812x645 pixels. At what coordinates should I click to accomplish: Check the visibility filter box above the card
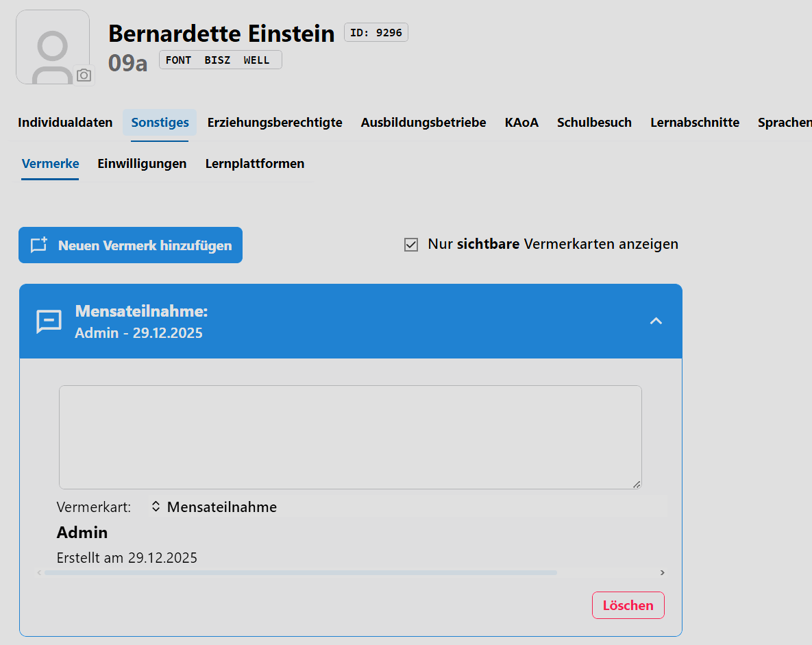pyautogui.click(x=411, y=244)
